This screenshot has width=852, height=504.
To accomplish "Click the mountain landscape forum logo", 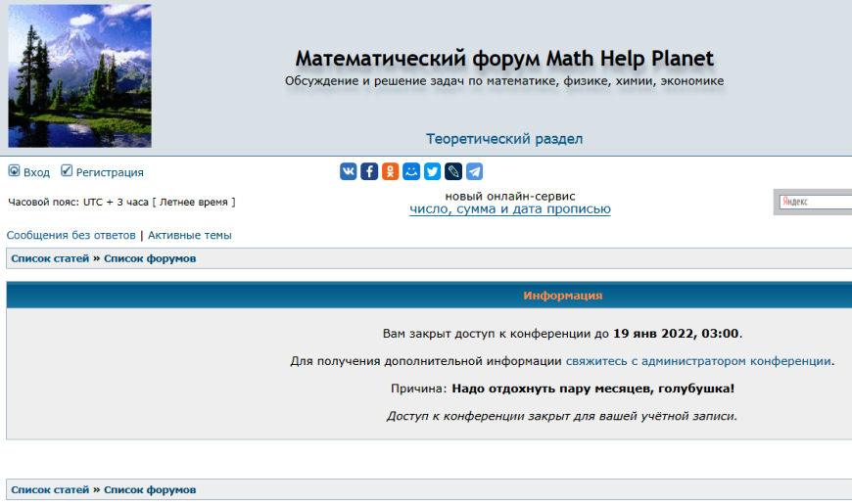I will [x=80, y=76].
